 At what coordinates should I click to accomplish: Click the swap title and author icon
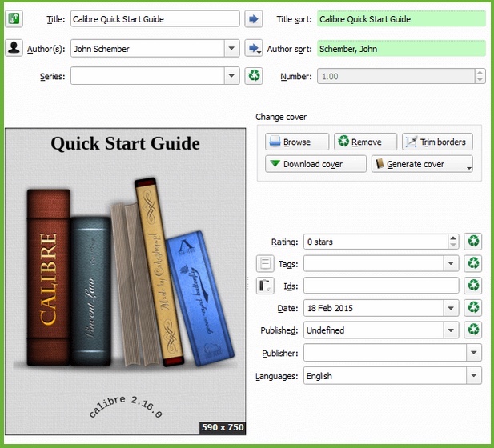[14, 19]
